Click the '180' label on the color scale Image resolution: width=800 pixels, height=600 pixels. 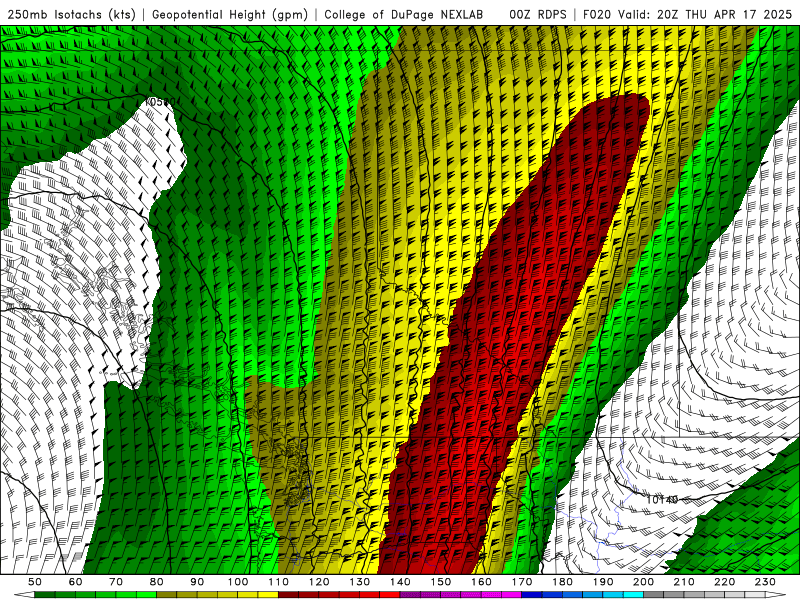(562, 582)
